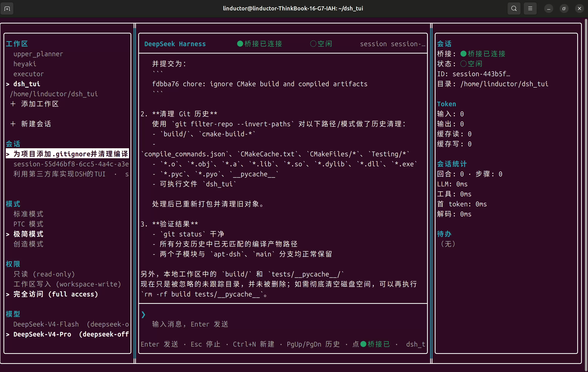Click 缓存写: 0 line
The height and width of the screenshot is (372, 588).
coord(454,144)
